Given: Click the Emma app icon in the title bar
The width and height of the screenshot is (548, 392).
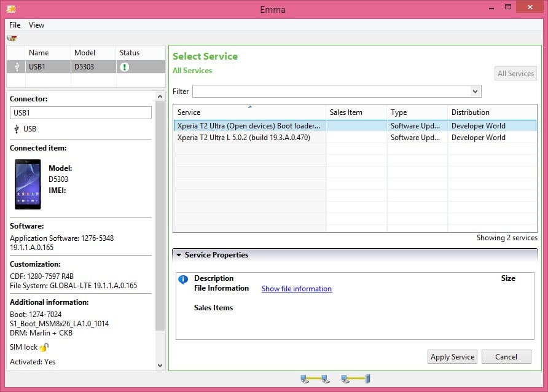Looking at the screenshot, I should click(12, 9).
